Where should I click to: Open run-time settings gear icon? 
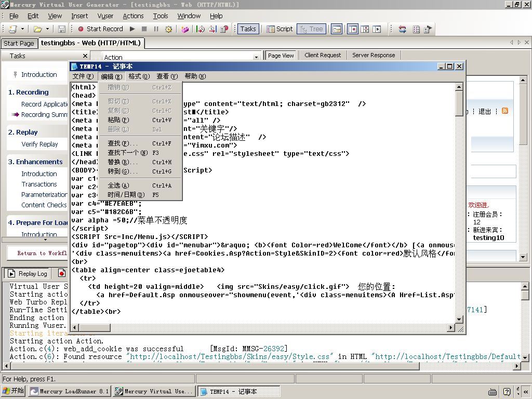pos(168,29)
